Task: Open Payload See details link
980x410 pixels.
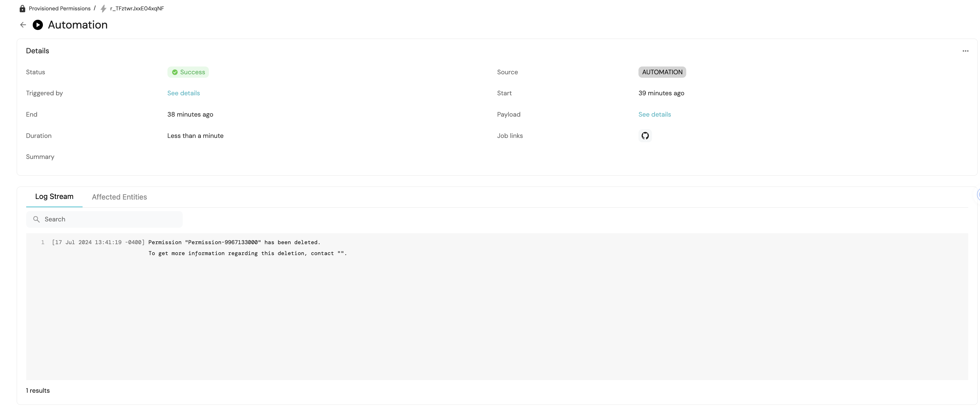Action: pos(654,114)
